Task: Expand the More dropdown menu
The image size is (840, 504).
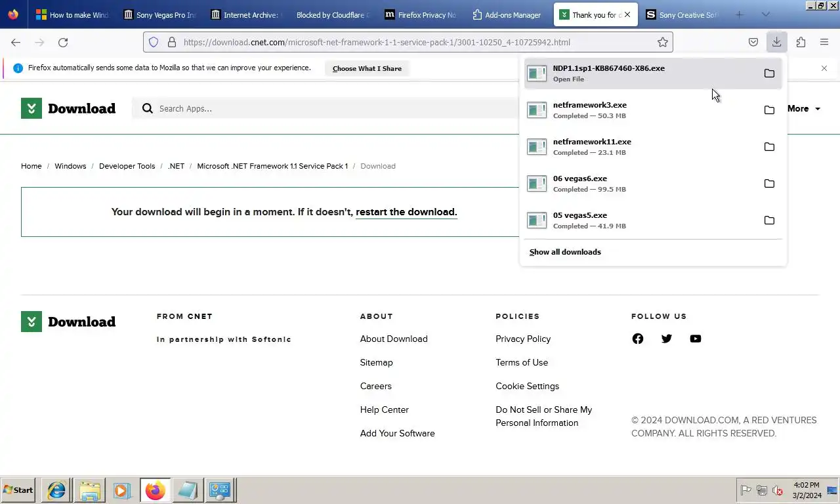Action: coord(804,108)
